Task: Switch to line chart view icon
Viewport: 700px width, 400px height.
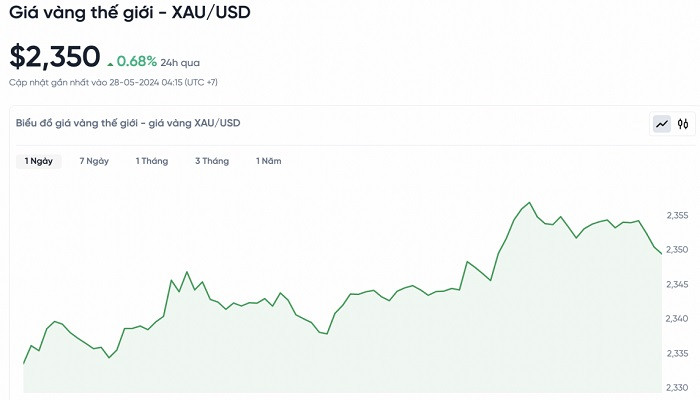Action: click(662, 124)
